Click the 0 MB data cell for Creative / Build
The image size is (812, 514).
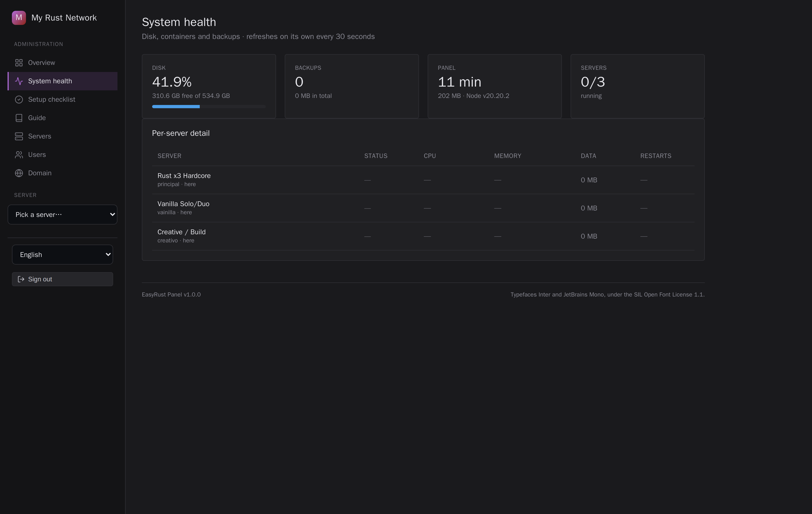[x=589, y=236]
